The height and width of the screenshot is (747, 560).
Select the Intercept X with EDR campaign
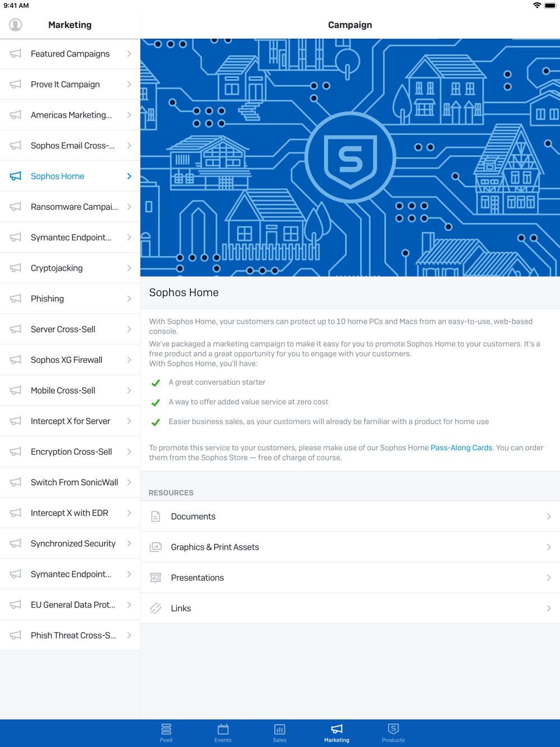pyautogui.click(x=70, y=513)
